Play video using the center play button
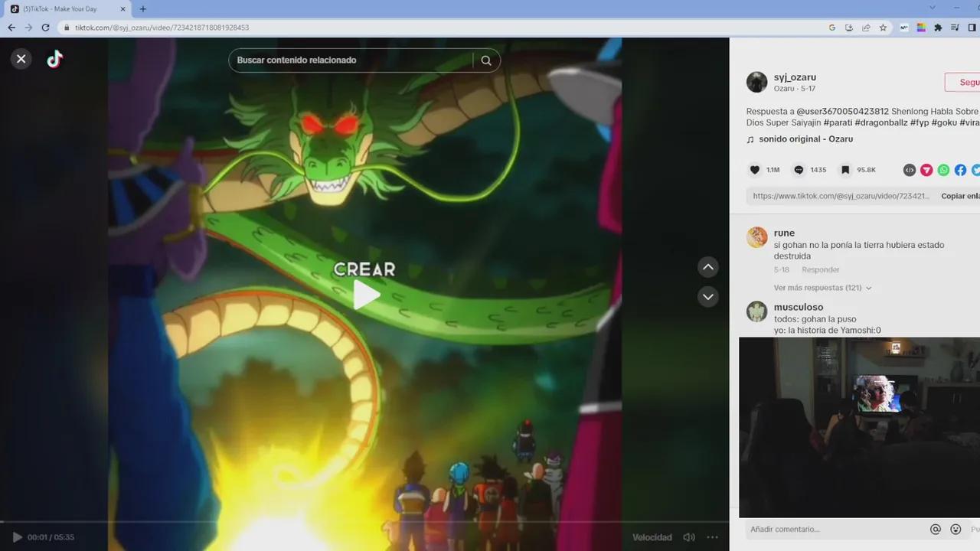The image size is (980, 551). pyautogui.click(x=366, y=295)
